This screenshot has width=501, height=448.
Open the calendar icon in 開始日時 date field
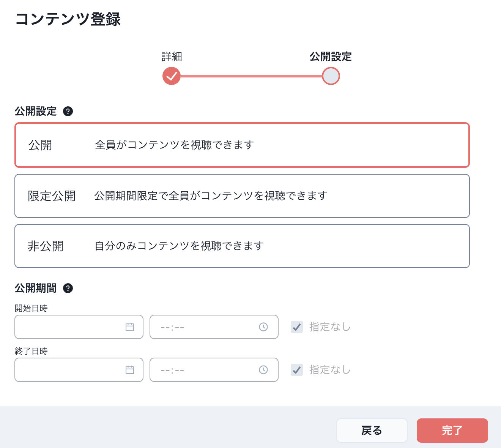[130, 327]
